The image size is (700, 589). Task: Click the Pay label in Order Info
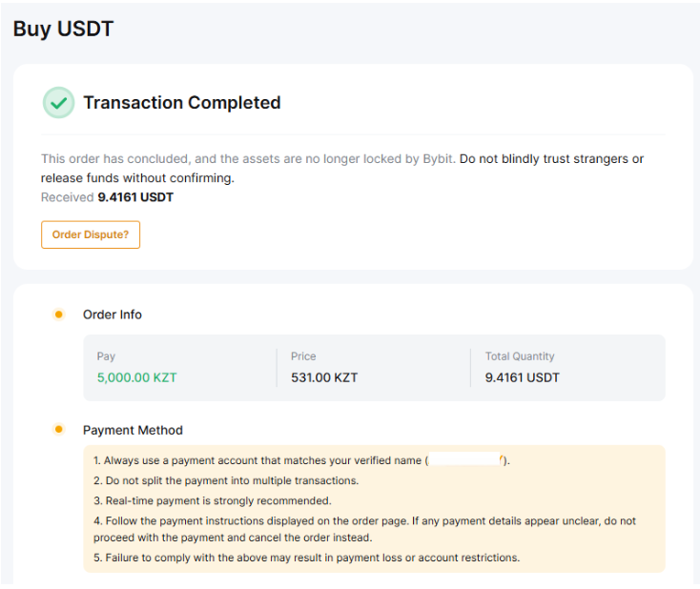[x=106, y=356]
